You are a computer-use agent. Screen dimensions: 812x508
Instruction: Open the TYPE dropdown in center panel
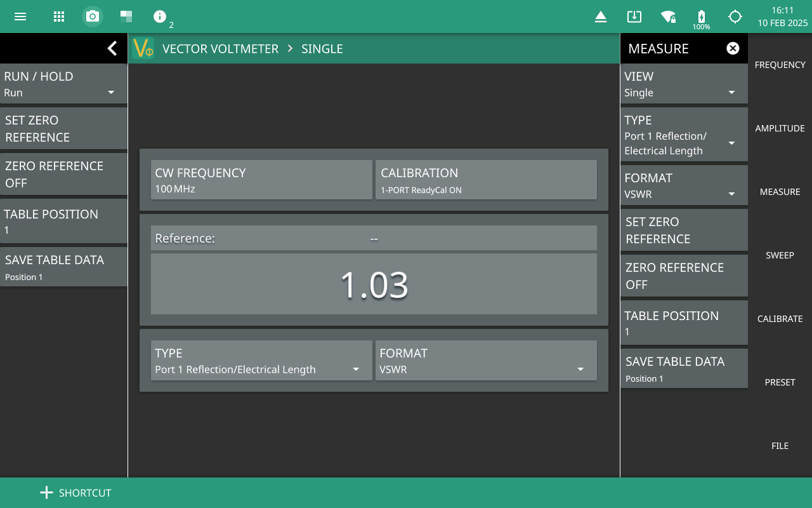coord(261,361)
